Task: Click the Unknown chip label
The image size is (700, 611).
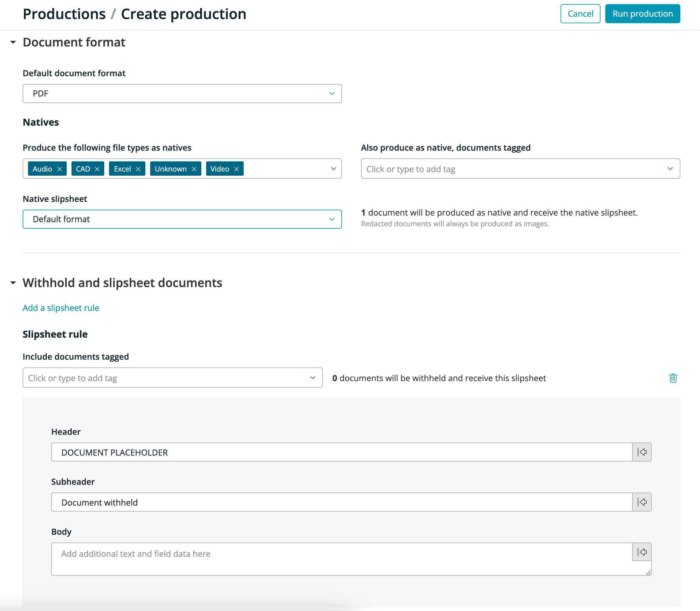Action: coord(171,169)
